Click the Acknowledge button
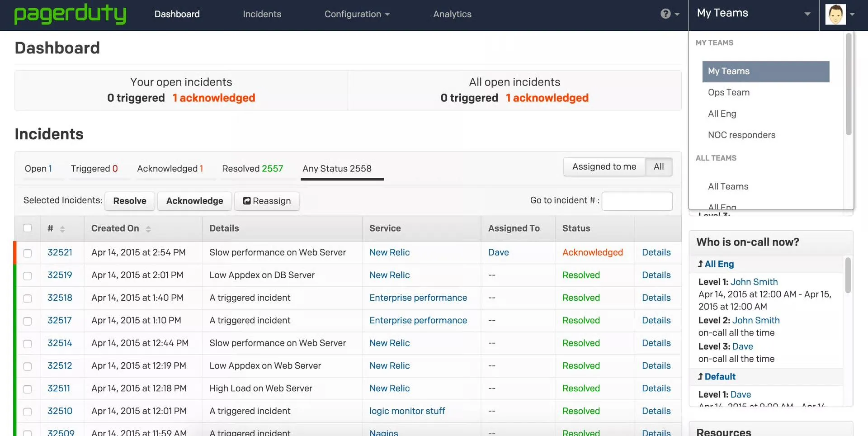Image resolution: width=868 pixels, height=436 pixels. (194, 201)
